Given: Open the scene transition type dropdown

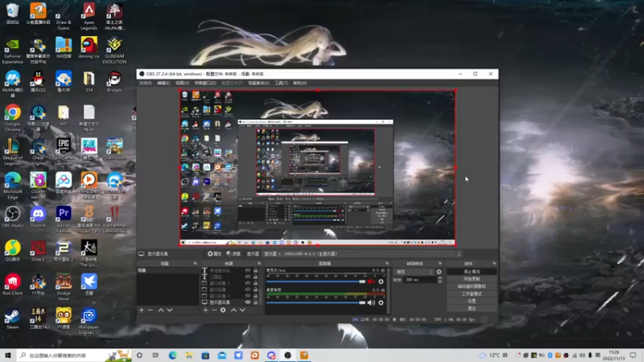Looking at the screenshot, I should tap(414, 272).
